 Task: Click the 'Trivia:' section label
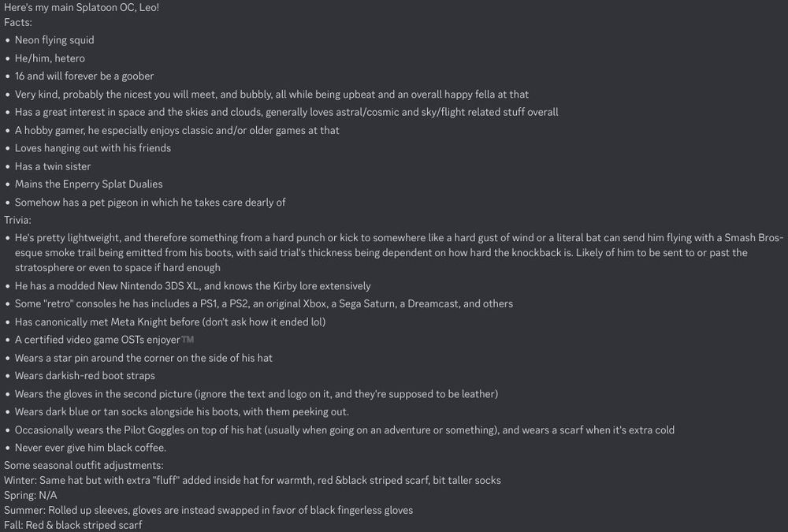point(17,220)
